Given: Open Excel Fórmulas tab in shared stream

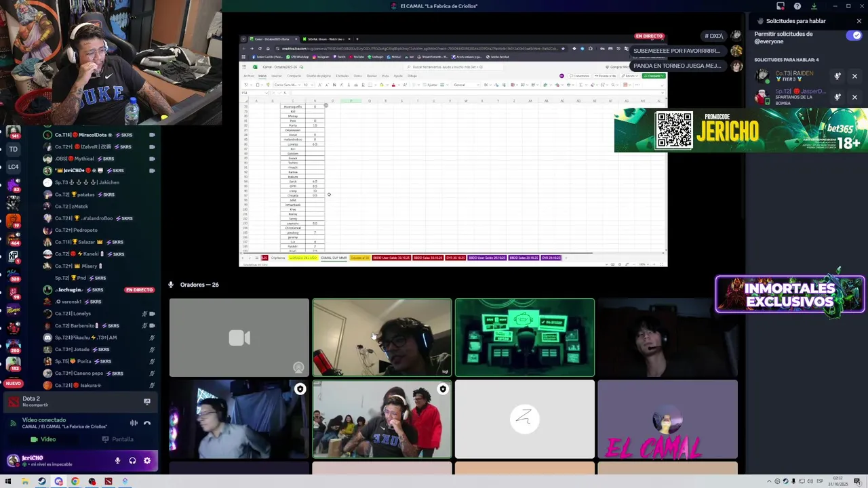Looking at the screenshot, I should (342, 76).
